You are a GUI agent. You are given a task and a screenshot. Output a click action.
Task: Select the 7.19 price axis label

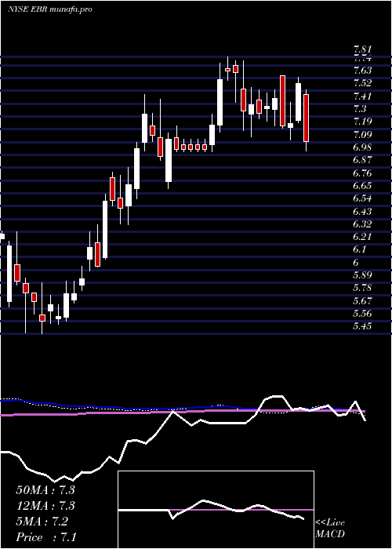click(x=362, y=122)
